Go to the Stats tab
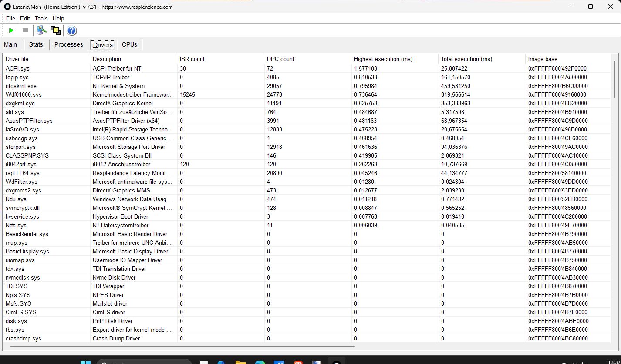Viewport: 621px width, 364px height. (36, 44)
